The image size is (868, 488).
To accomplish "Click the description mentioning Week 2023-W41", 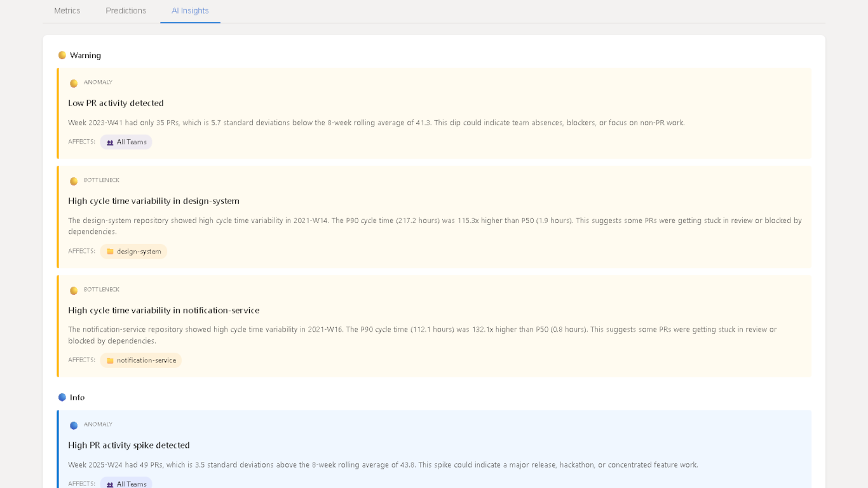I will click(x=376, y=123).
